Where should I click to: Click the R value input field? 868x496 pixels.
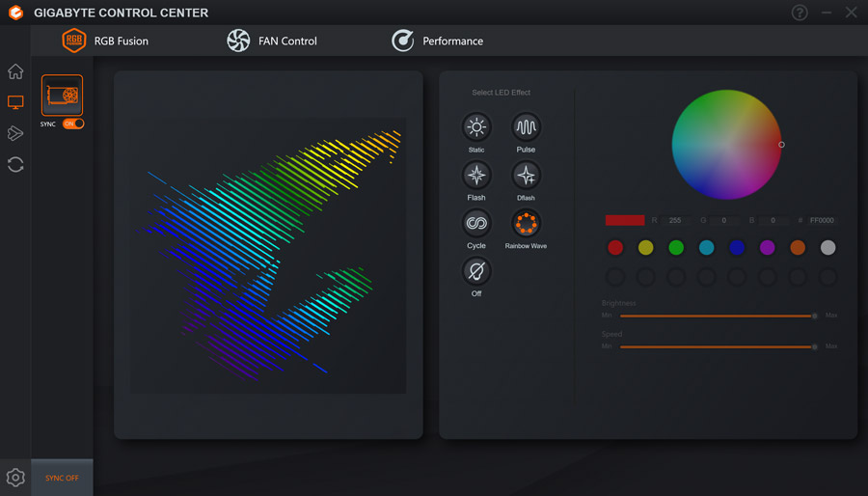[675, 220]
